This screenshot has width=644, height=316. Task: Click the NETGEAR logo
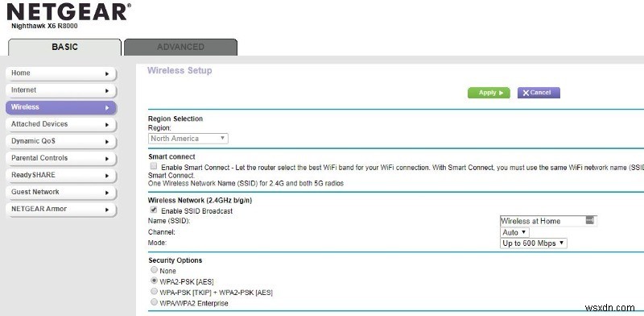click(x=69, y=12)
